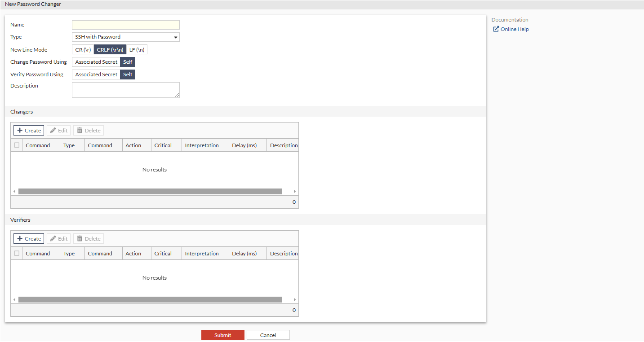The width and height of the screenshot is (644, 342).
Task: Toggle the select-all checkbox in the Verifiers table
Action: (x=16, y=253)
